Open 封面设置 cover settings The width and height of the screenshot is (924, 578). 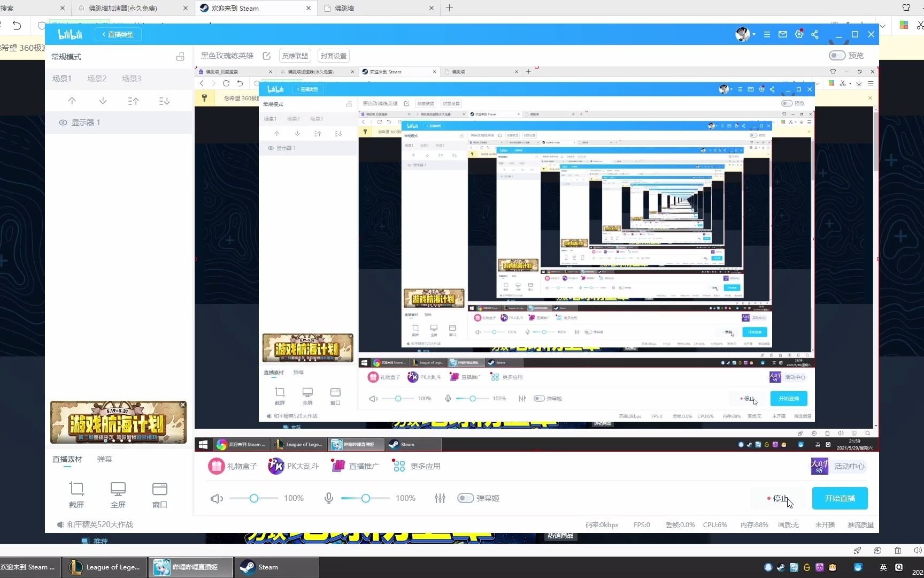[333, 55]
